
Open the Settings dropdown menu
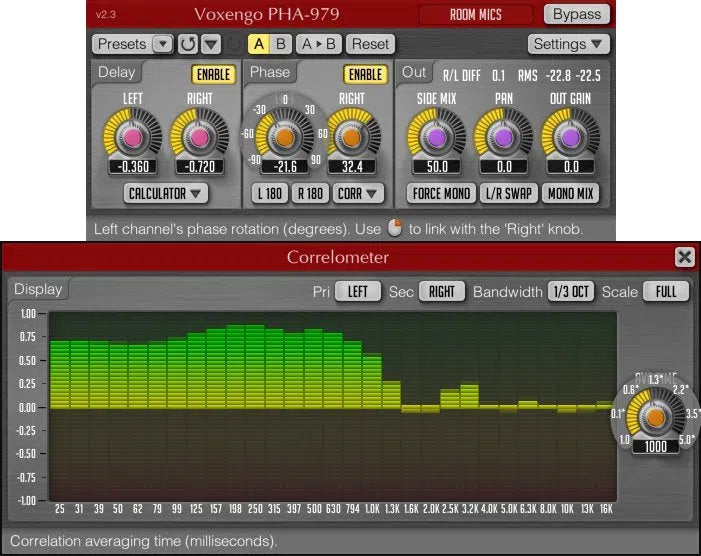[x=568, y=44]
